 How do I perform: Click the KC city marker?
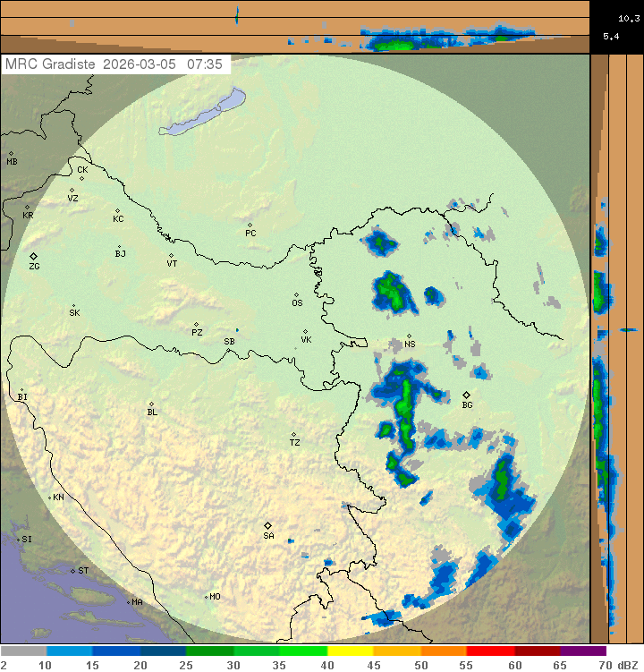(117, 210)
